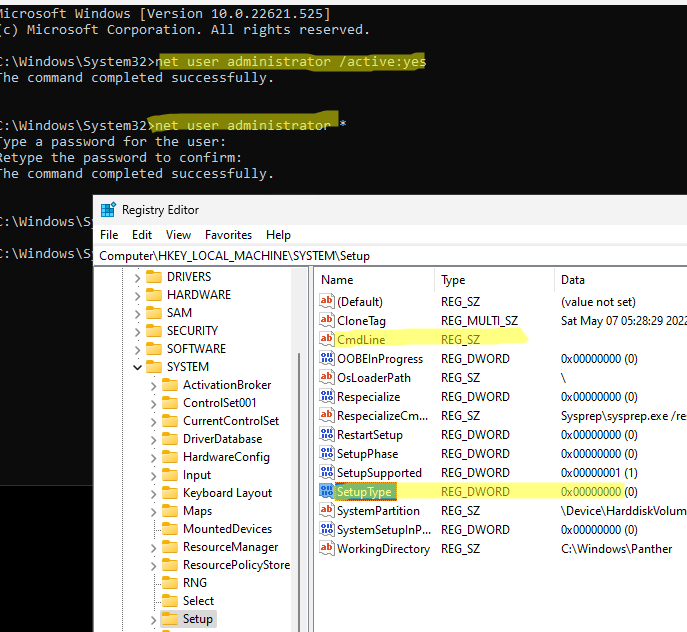Expand the SECURITY key
The image size is (687, 632).
(137, 332)
